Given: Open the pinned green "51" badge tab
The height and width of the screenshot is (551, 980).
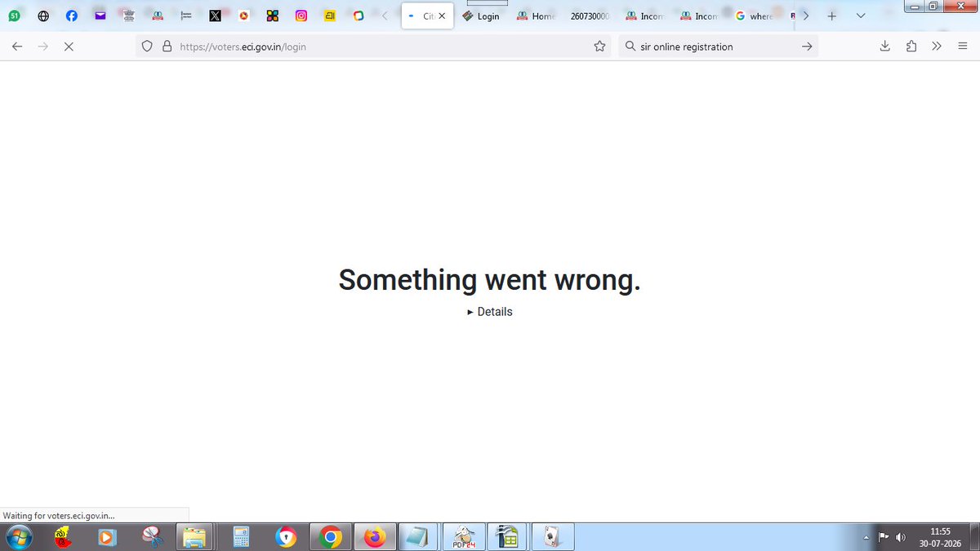Looking at the screenshot, I should click(14, 16).
